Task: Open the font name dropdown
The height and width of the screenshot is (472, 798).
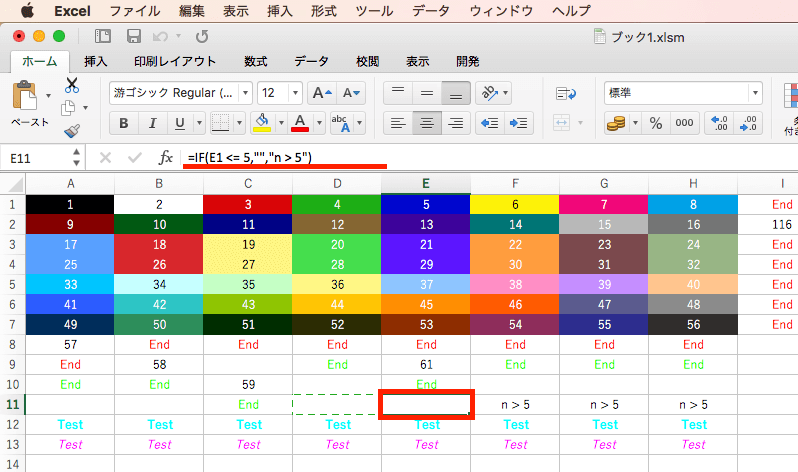Action: (x=245, y=93)
